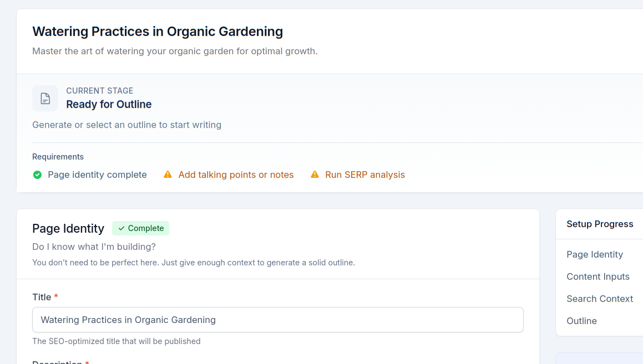The height and width of the screenshot is (364, 643).
Task: Click the checkmark inside the Complete badge
Action: 121,228
